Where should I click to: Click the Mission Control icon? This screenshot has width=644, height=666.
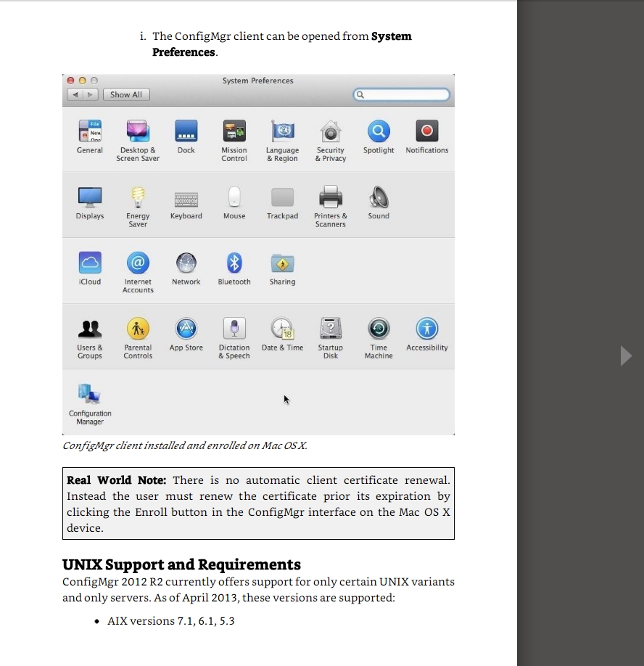234,131
